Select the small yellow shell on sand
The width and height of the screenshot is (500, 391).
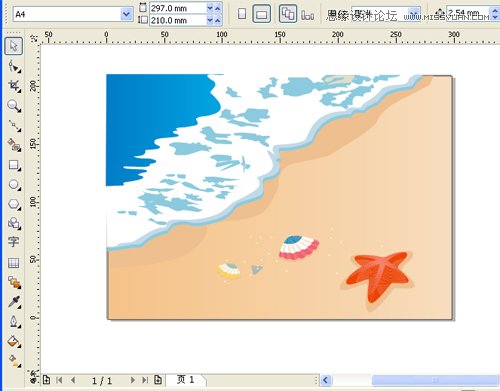(228, 270)
